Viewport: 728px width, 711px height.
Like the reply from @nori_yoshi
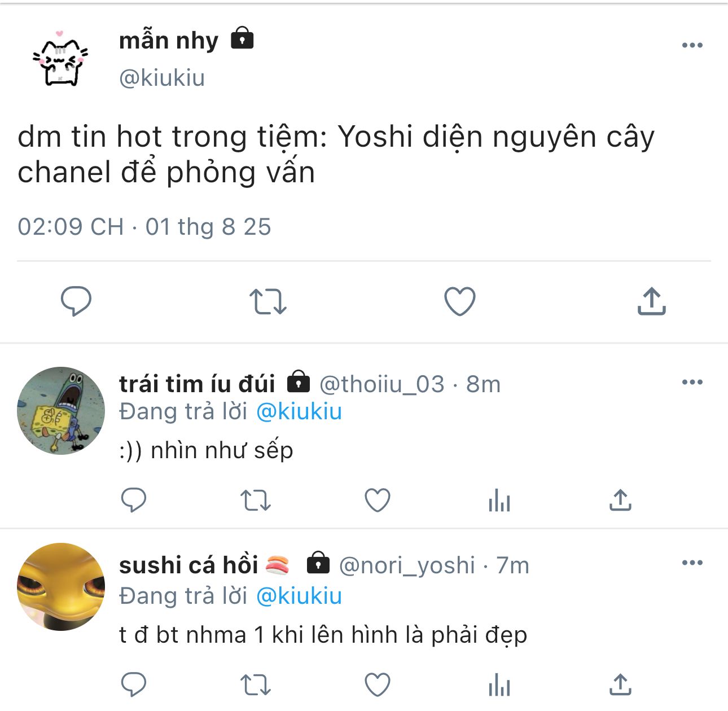tap(378, 684)
